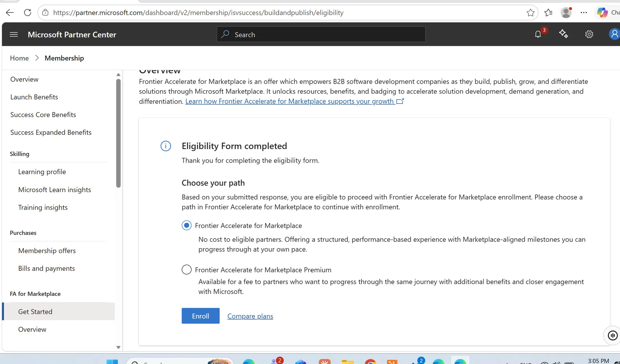Go back with the browser back arrow
620x364 pixels.
(10, 13)
